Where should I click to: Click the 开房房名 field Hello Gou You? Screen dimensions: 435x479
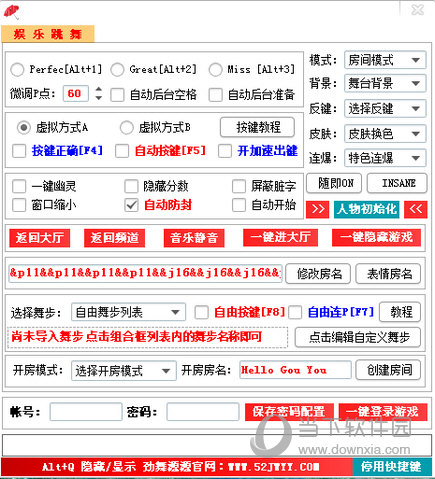click(x=295, y=370)
